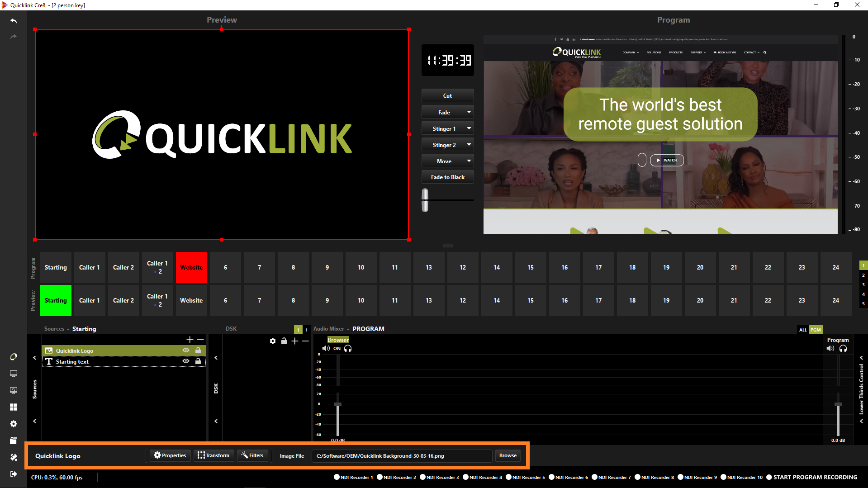This screenshot has width=868, height=488.
Task: Browse for an image file
Action: pyautogui.click(x=508, y=455)
